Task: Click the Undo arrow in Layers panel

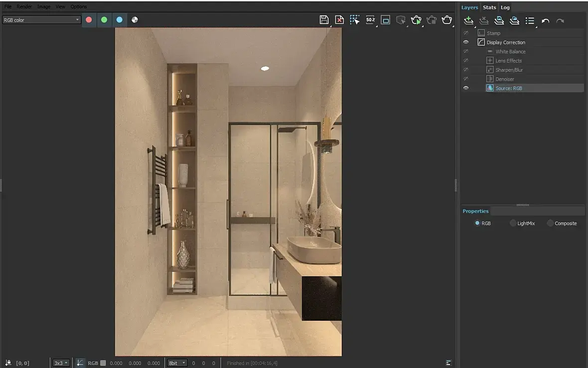Action: click(545, 21)
